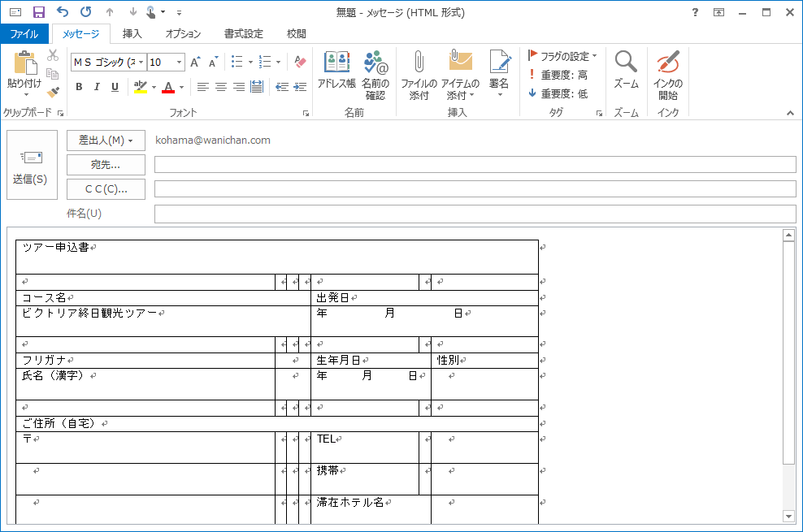
Task: Open アイテムの添付 attach item menu
Action: 460,76
